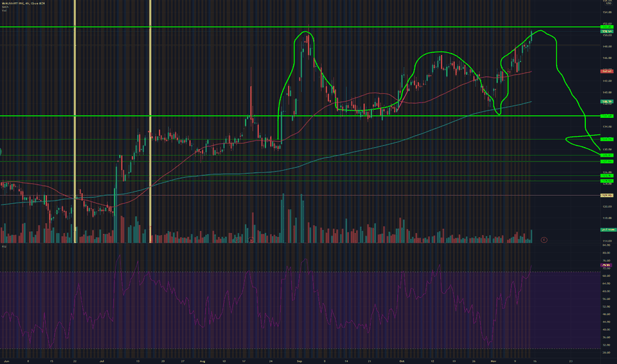The width and height of the screenshot is (617, 364).
Task: Click the Nov label on time axis
Action: [493, 361]
